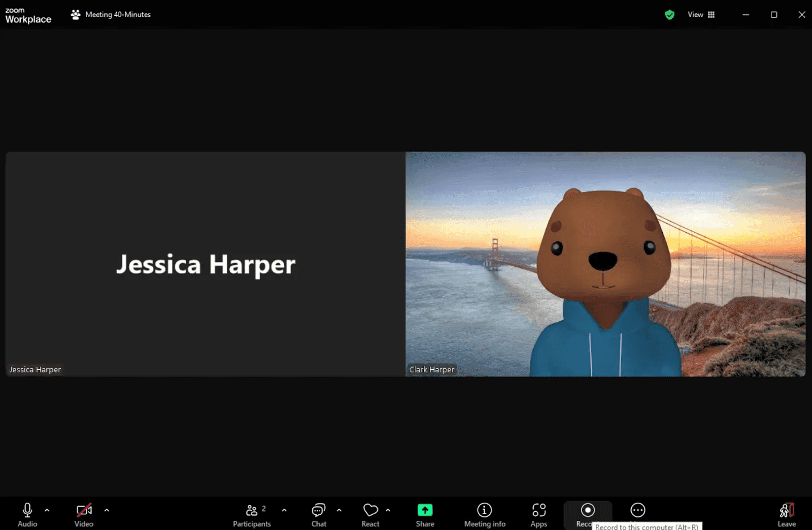This screenshot has width=812, height=530.
Task: Open the Chat panel
Action: tap(319, 514)
